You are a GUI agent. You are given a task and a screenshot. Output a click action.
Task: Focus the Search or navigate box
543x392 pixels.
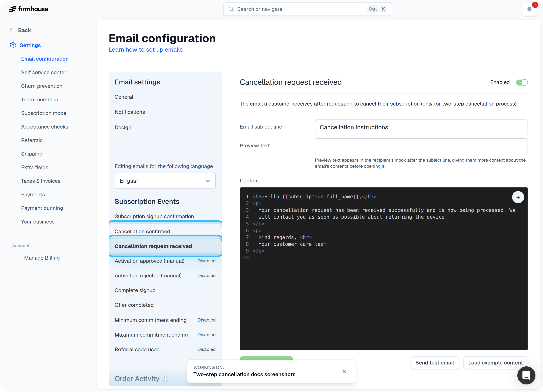coord(307,9)
